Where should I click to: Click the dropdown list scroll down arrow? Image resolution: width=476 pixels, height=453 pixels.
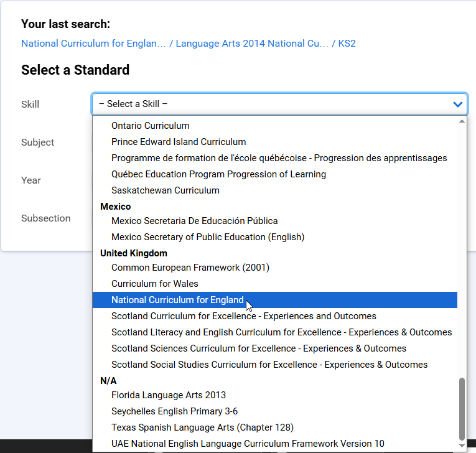click(462, 446)
